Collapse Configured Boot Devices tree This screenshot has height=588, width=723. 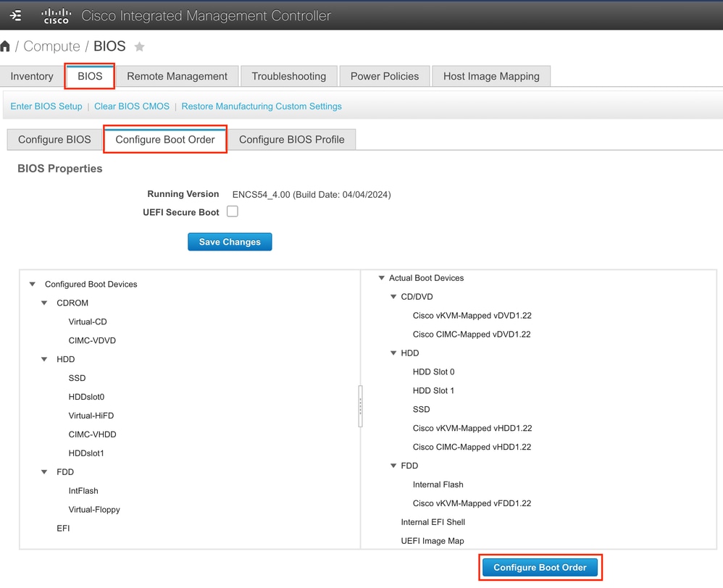pyautogui.click(x=33, y=285)
